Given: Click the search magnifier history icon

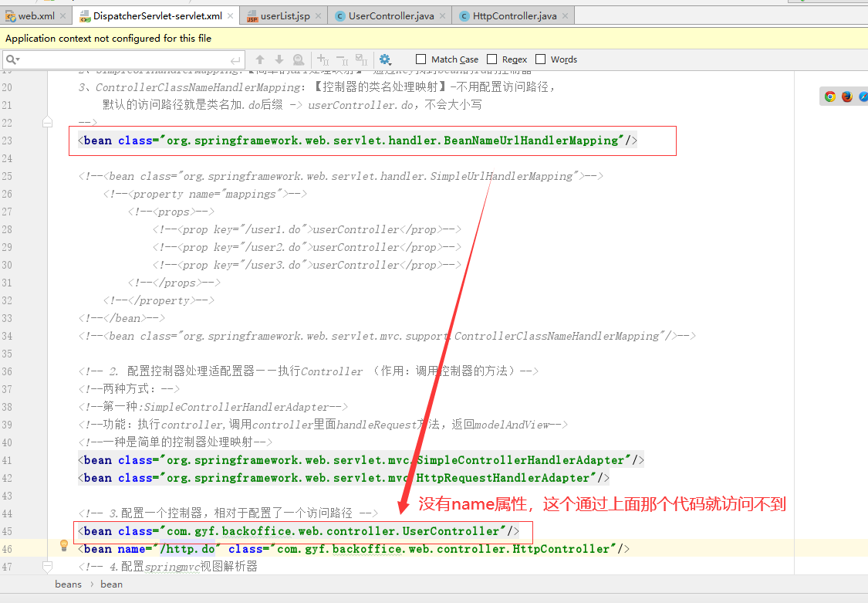Looking at the screenshot, I should pyautogui.click(x=13, y=59).
